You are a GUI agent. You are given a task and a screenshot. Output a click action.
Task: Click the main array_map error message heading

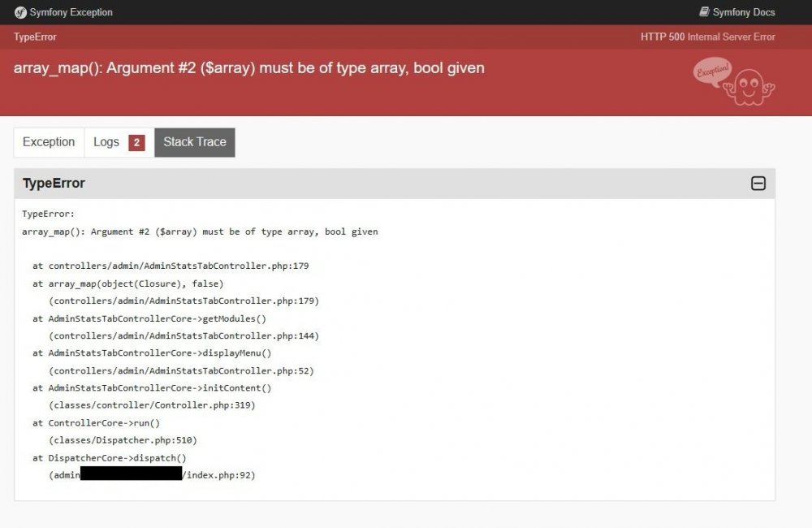249,68
